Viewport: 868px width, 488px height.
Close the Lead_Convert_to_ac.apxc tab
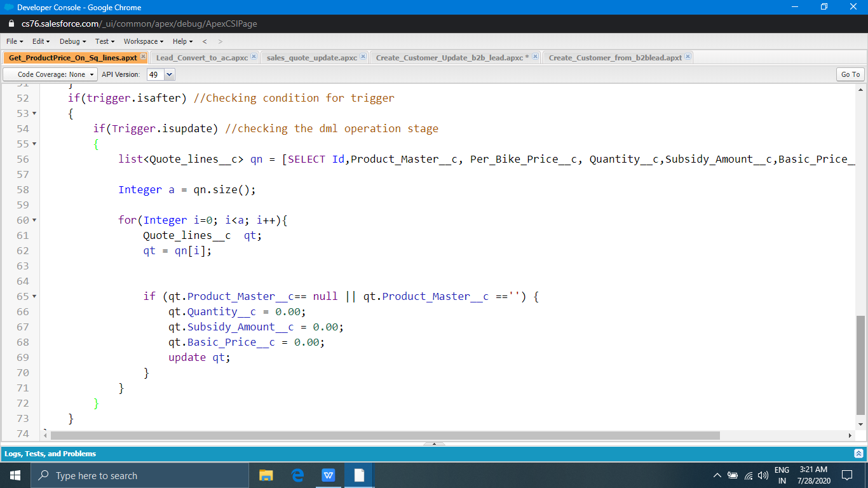pyautogui.click(x=254, y=57)
